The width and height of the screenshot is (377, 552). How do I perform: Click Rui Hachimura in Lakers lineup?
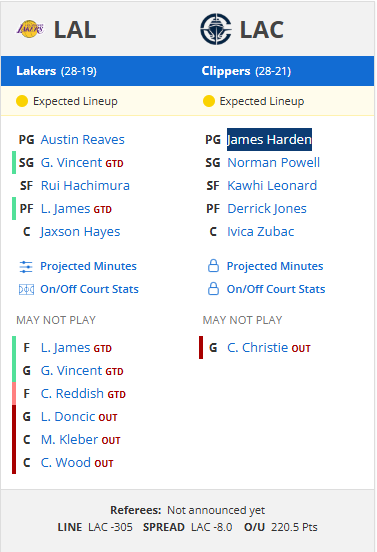(85, 186)
